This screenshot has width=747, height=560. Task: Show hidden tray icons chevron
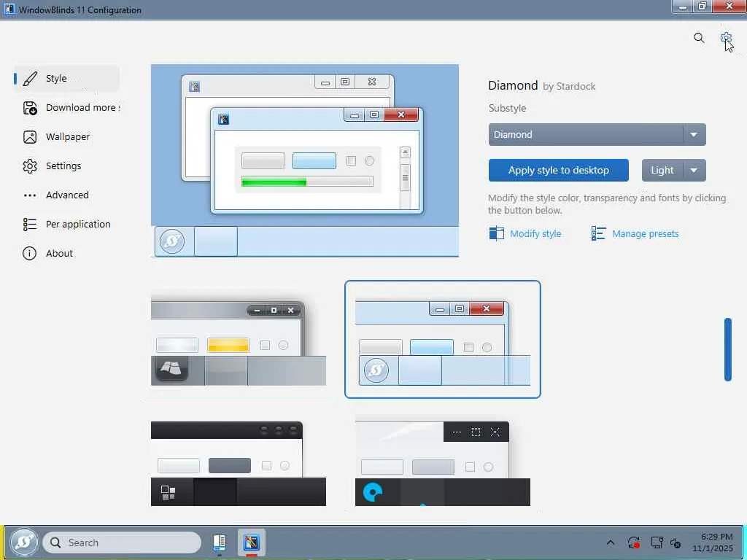pyautogui.click(x=611, y=542)
